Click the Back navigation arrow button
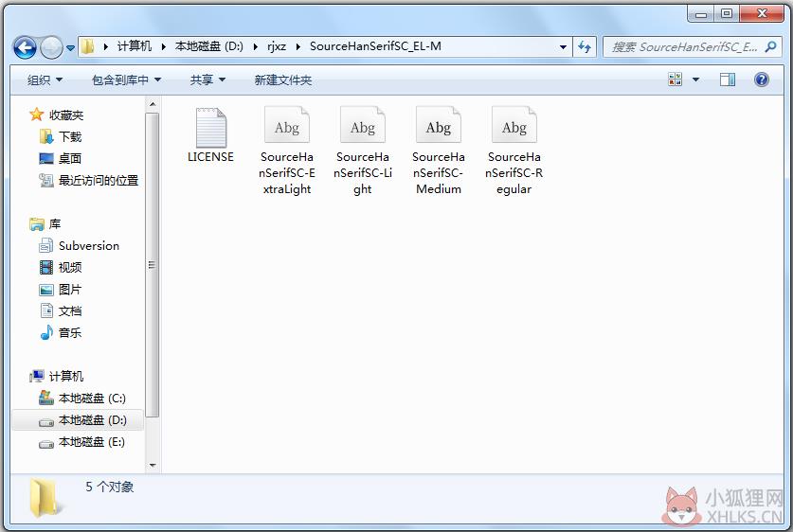Screen dimensions: 793x532 coord(25,47)
